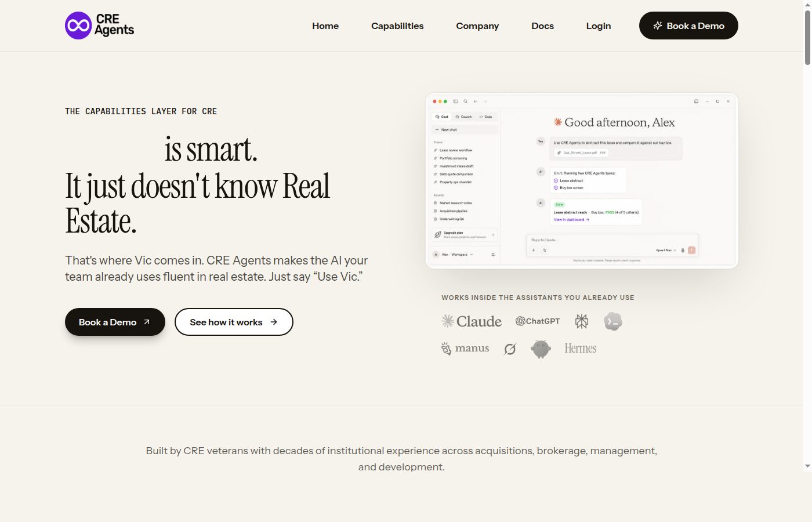
Task: Switch to the Cowork tab
Action: click(464, 117)
